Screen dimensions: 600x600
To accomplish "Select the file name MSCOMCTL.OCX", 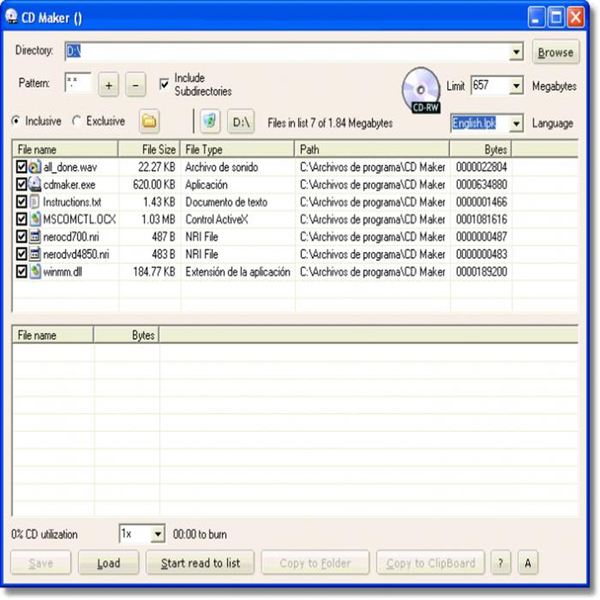I will pos(80,219).
